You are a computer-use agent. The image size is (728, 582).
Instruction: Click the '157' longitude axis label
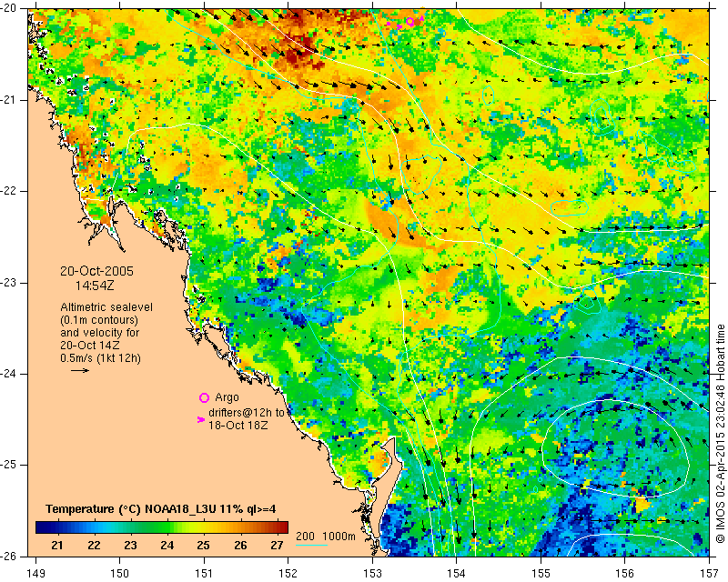(710, 574)
